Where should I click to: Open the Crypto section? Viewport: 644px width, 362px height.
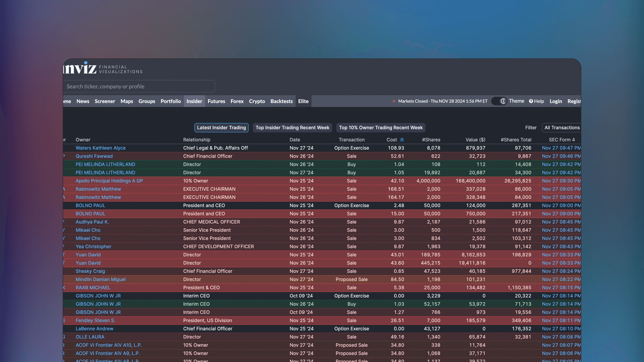257,101
